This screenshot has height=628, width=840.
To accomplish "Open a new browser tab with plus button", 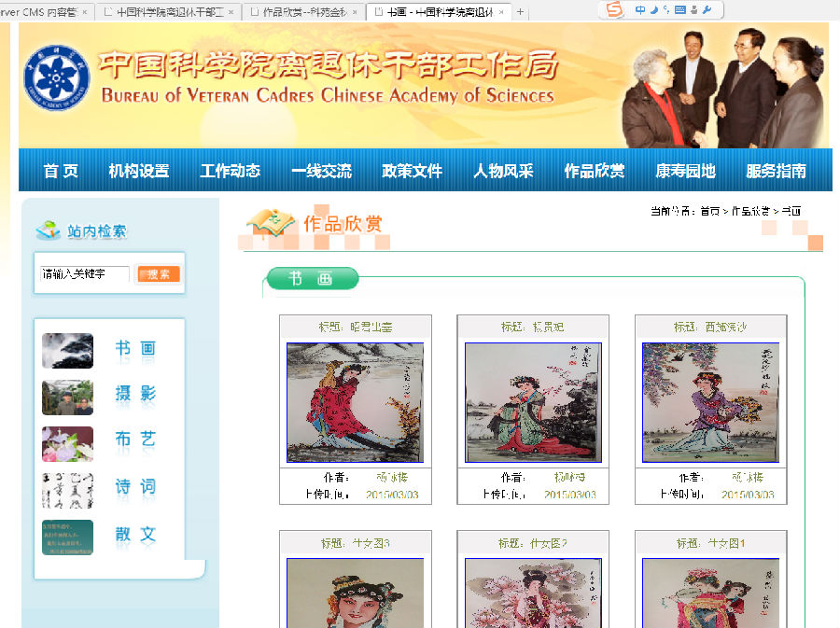I will point(520,12).
